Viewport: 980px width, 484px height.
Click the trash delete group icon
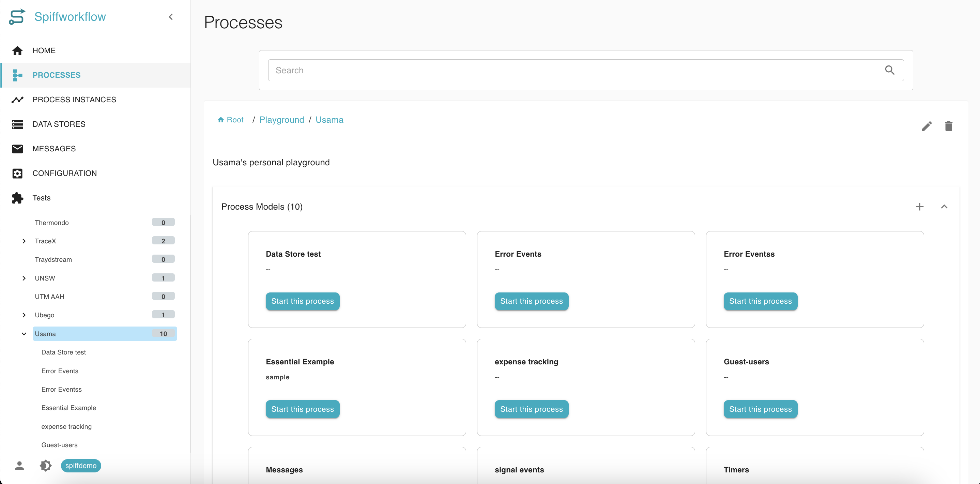pyautogui.click(x=948, y=126)
